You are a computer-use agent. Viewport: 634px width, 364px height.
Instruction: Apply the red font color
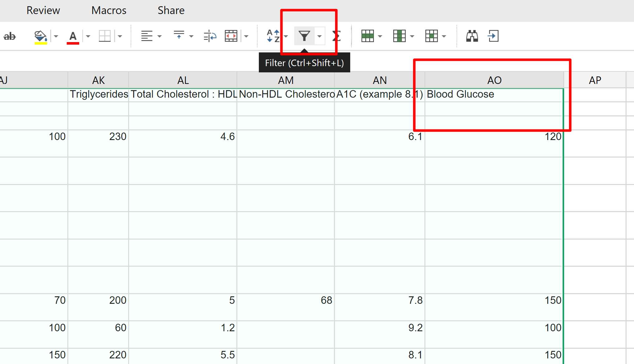[73, 36]
